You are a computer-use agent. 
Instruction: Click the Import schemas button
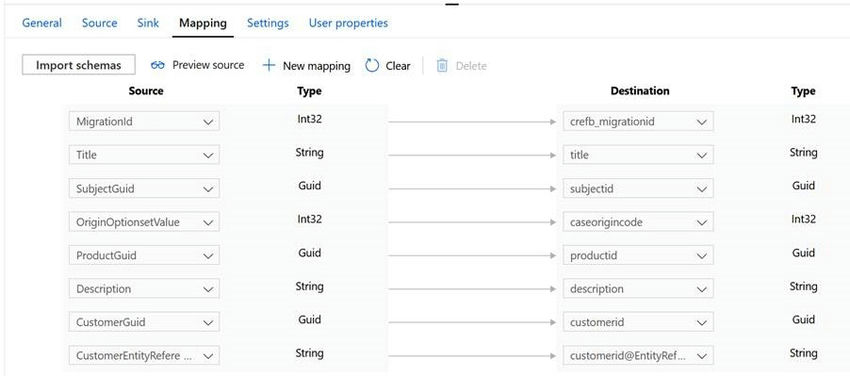pos(79,65)
